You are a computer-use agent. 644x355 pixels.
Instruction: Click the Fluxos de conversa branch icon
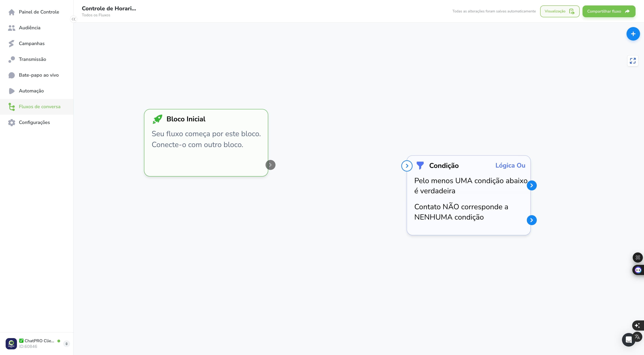(11, 107)
